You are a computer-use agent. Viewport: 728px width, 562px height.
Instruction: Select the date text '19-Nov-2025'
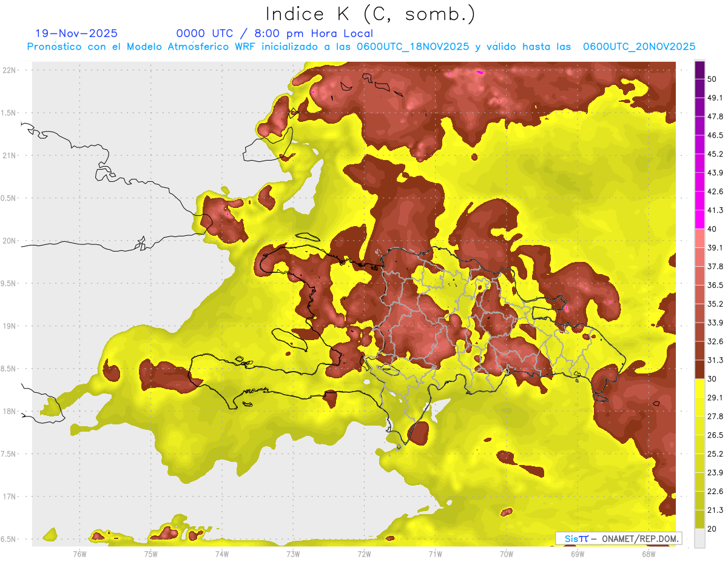click(76, 33)
